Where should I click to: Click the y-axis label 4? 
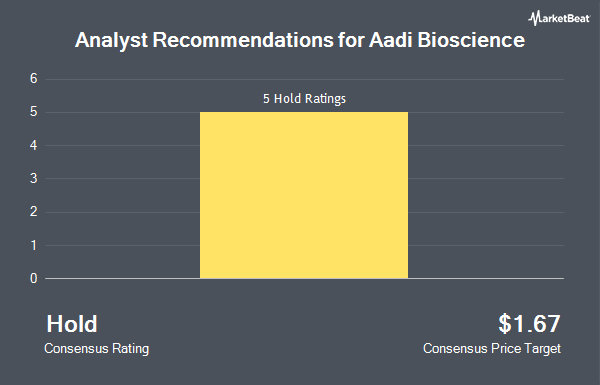pyautogui.click(x=34, y=145)
